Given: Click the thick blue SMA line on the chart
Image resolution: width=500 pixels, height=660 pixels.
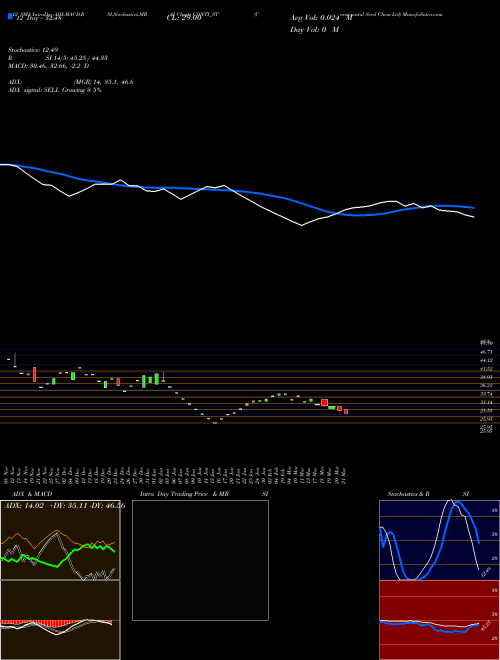Looking at the screenshot, I should point(237,192).
